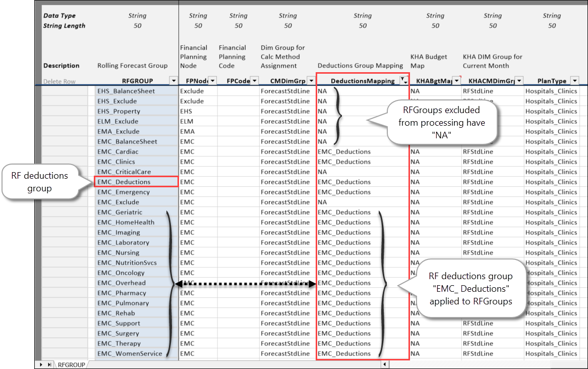
Task: Select the EMC_Imaging cell
Action: (136, 233)
